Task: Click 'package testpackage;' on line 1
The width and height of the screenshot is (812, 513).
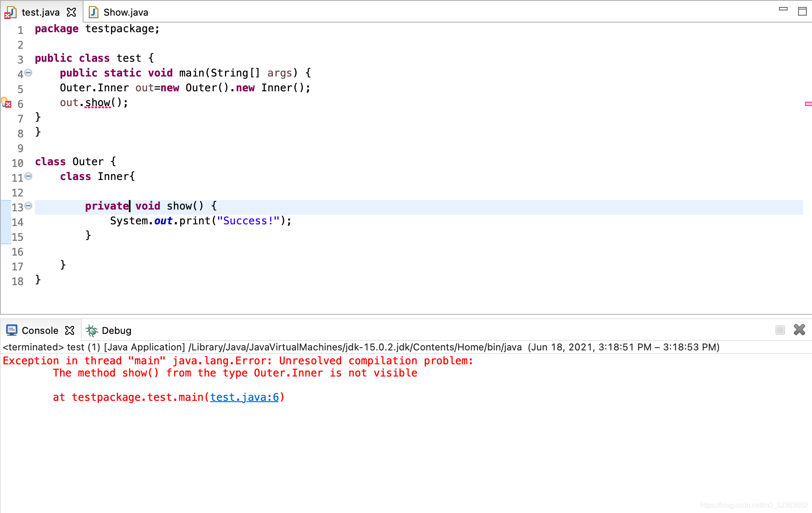Action: (x=97, y=29)
